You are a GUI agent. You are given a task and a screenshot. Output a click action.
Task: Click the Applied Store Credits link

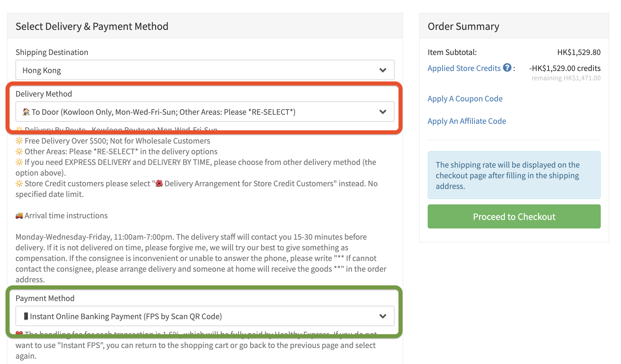tap(464, 68)
